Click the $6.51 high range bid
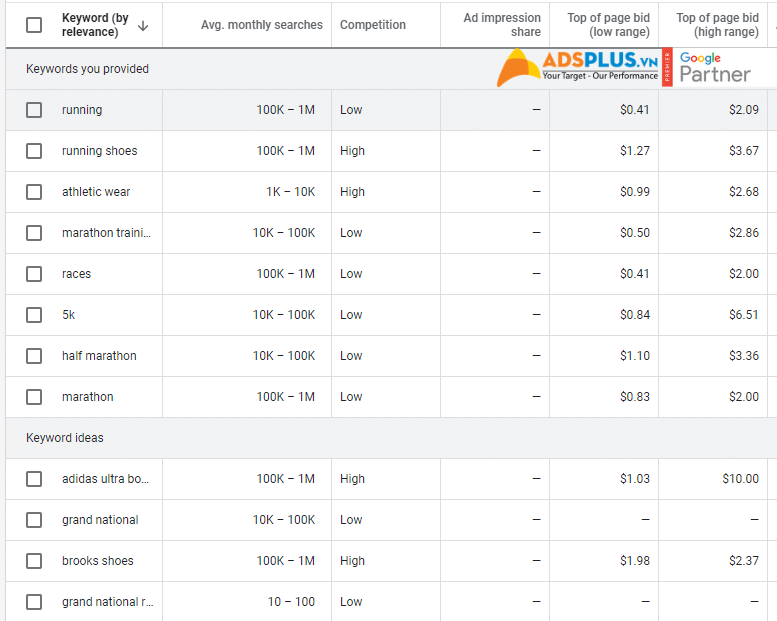This screenshot has height=621, width=777. [x=744, y=315]
